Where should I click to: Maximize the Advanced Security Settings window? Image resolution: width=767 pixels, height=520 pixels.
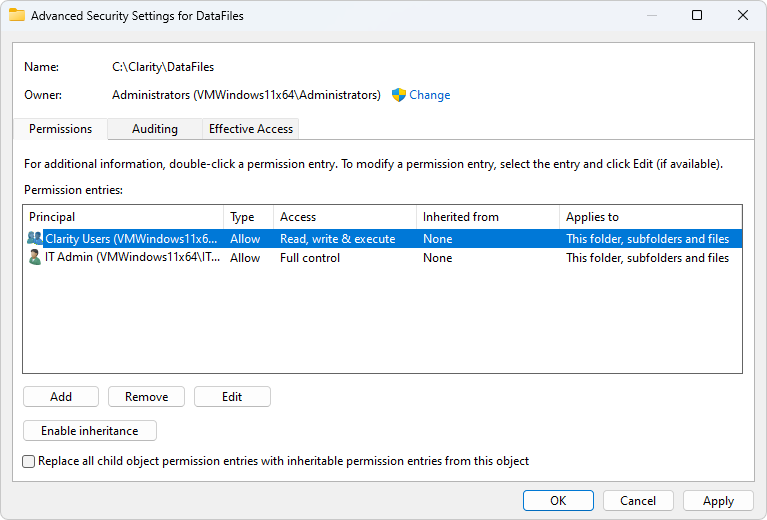coord(697,15)
